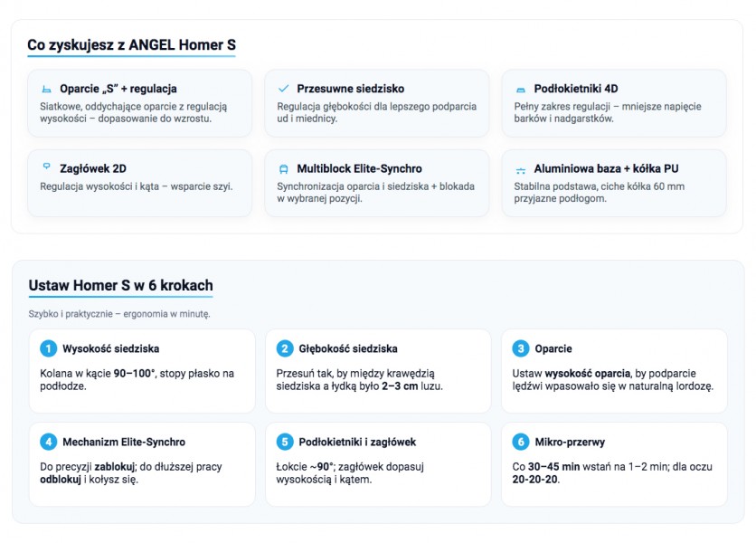This screenshot has width=756, height=543.
Task: Click the bold text "20-20-20" in step 6
Action: coord(534,480)
